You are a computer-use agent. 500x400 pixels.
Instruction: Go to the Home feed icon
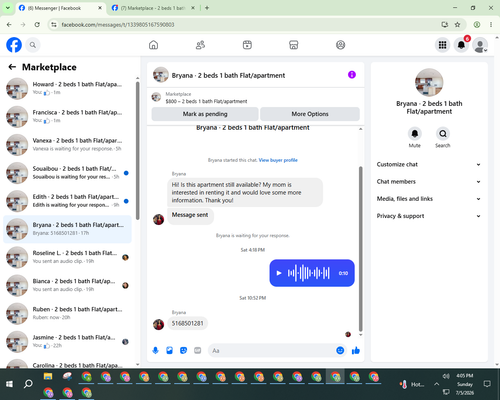tap(153, 45)
